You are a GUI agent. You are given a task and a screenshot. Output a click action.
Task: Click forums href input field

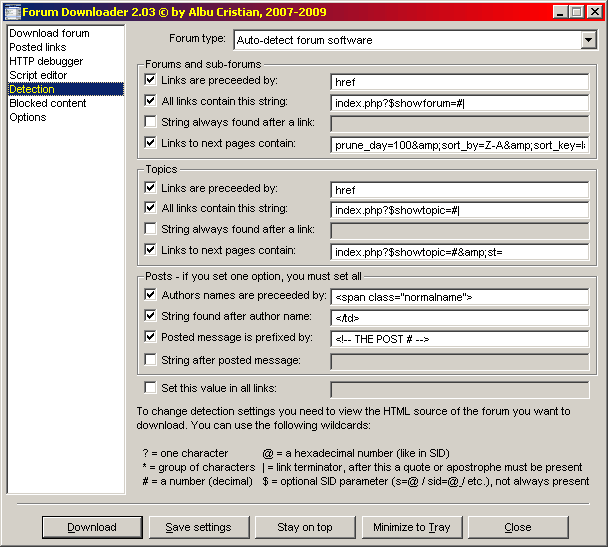pos(459,82)
